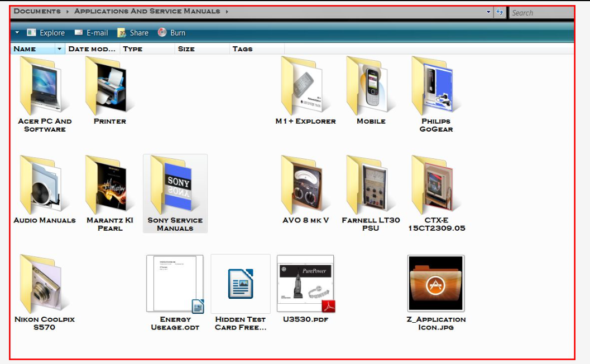Open the toolbar's leftmost dropdown arrow
Image resolution: width=590 pixels, height=364 pixels.
pos(17,33)
